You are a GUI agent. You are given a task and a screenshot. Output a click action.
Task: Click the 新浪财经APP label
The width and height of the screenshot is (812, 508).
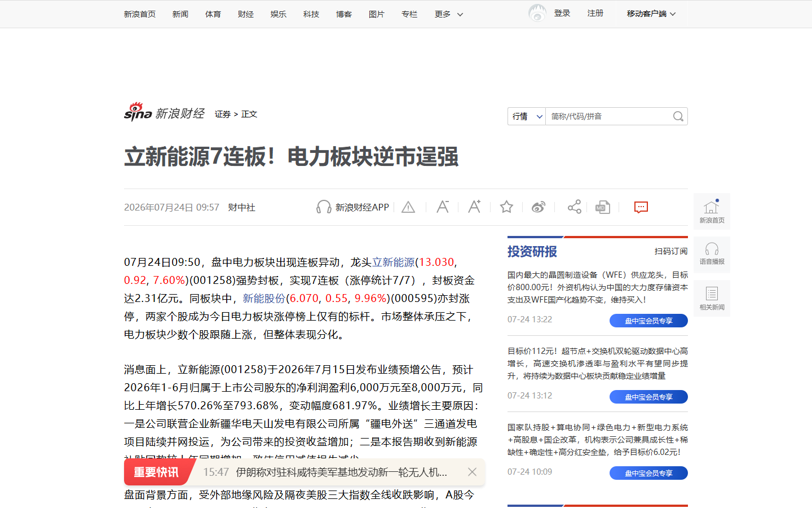(x=362, y=208)
